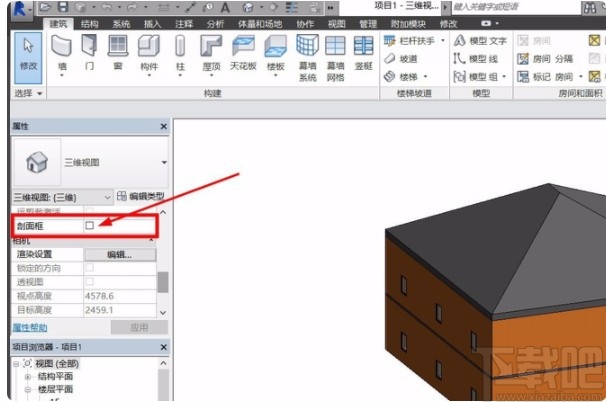
Task: Toggle the Perspective (透视图) checkbox
Action: tap(90, 282)
